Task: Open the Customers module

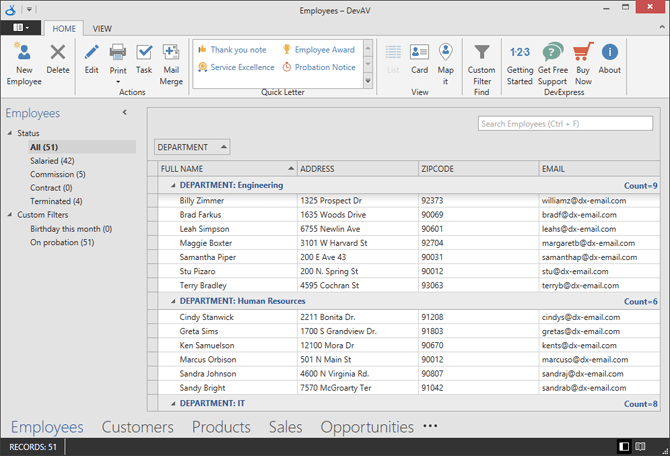Action: 137,427
